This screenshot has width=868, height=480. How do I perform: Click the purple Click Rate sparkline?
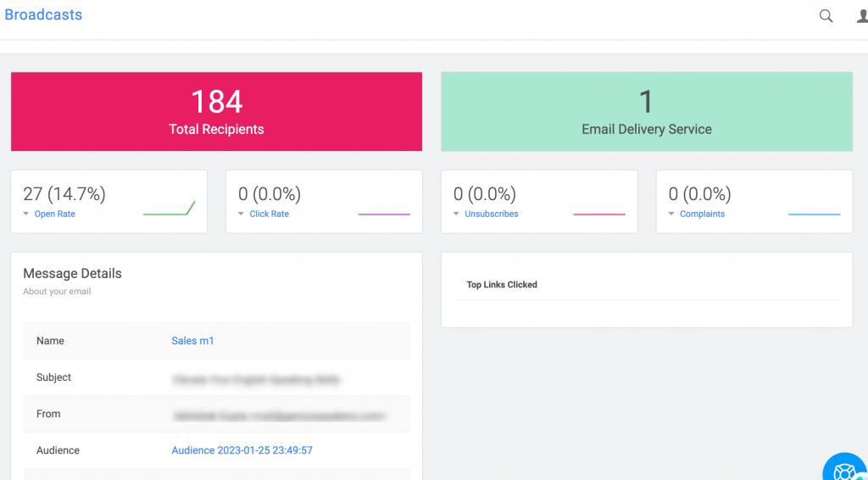pyautogui.click(x=384, y=214)
